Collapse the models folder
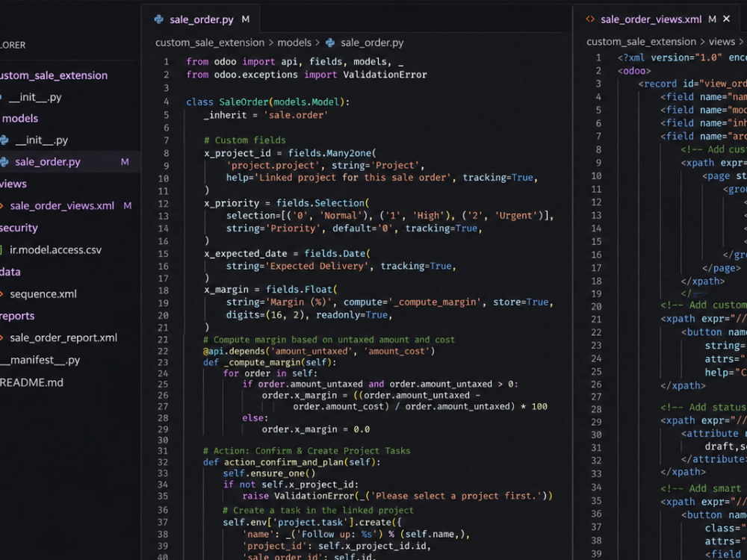 (x=19, y=118)
